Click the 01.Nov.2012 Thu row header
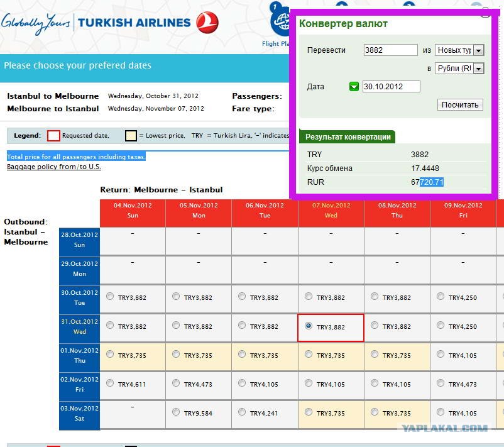Image resolution: width=504 pixels, height=447 pixels. click(79, 357)
